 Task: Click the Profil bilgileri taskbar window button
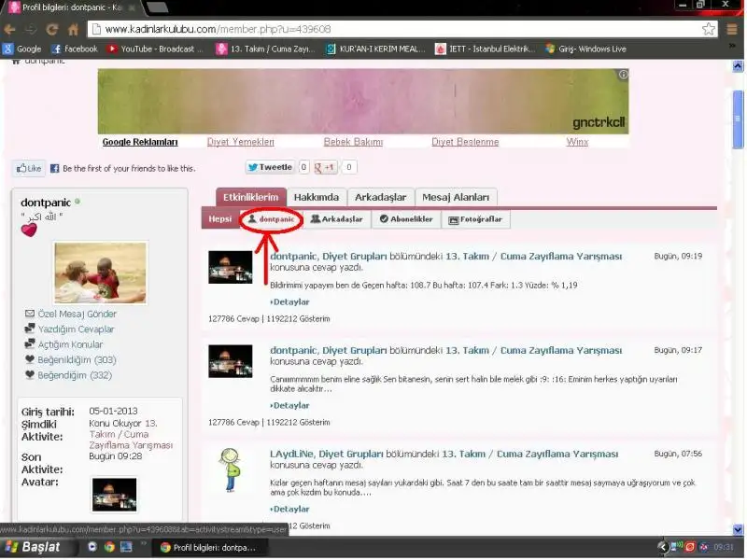coord(208,548)
